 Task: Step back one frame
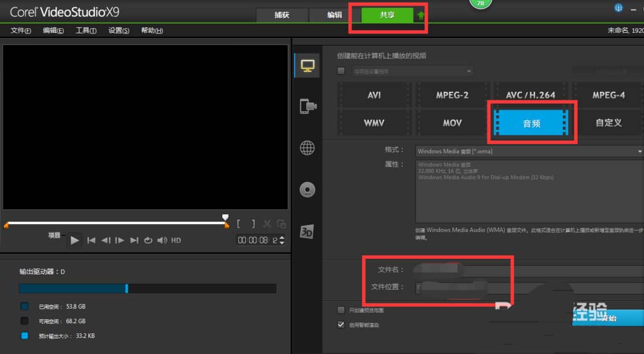click(x=106, y=240)
